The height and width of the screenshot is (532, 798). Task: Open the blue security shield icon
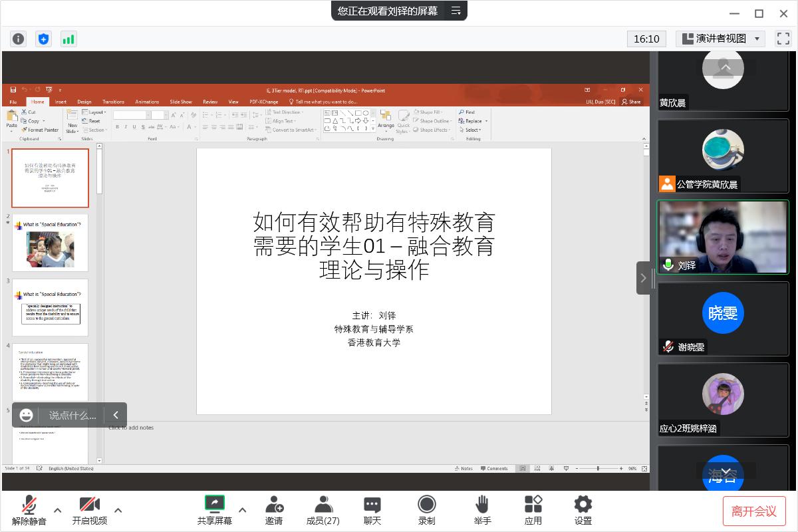tap(43, 39)
